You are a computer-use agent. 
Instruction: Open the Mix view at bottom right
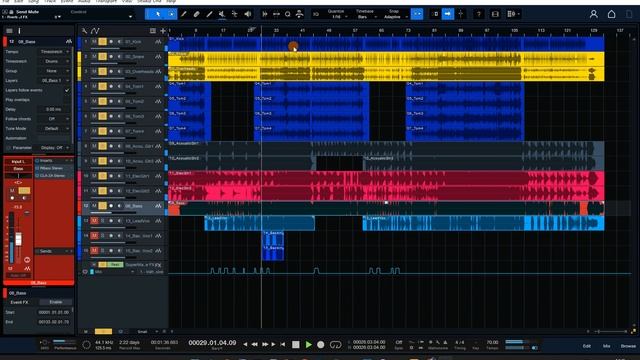(x=607, y=346)
